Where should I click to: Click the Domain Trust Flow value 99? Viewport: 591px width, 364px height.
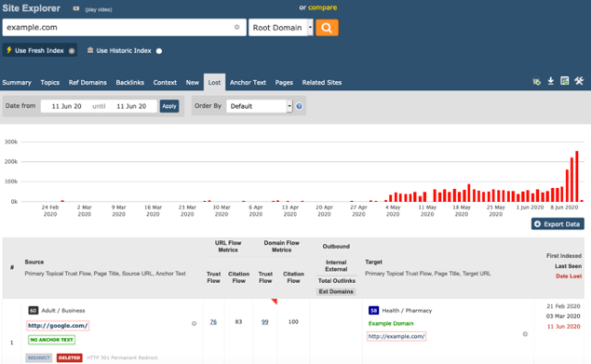tap(265, 322)
